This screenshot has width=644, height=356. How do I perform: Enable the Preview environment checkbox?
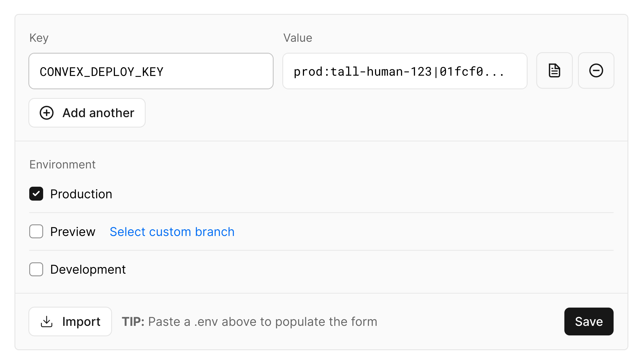(x=36, y=231)
